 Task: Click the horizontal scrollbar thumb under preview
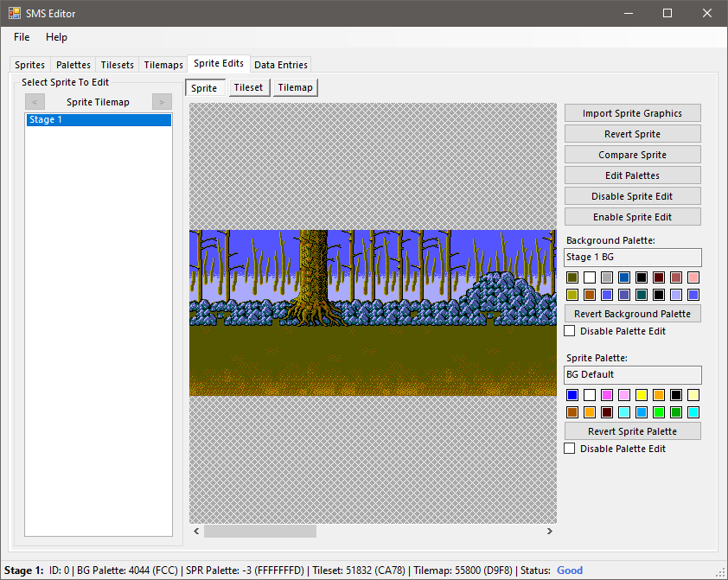click(260, 532)
